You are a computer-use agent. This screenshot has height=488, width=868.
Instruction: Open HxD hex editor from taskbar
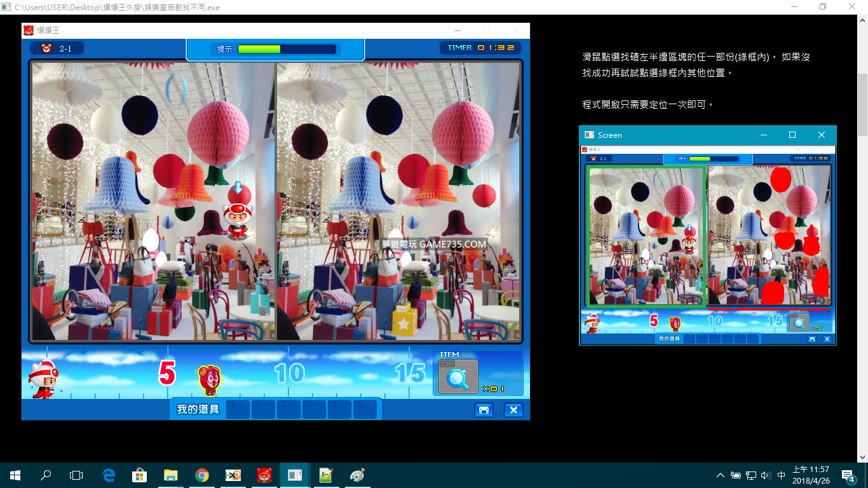pyautogui.click(x=233, y=475)
